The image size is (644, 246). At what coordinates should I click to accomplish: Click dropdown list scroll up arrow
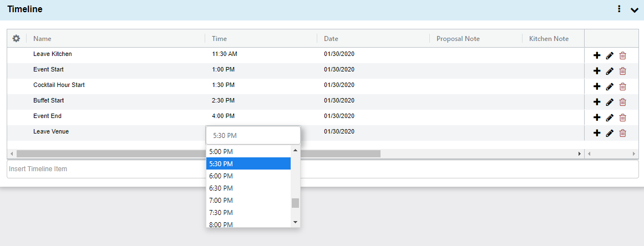coord(295,150)
